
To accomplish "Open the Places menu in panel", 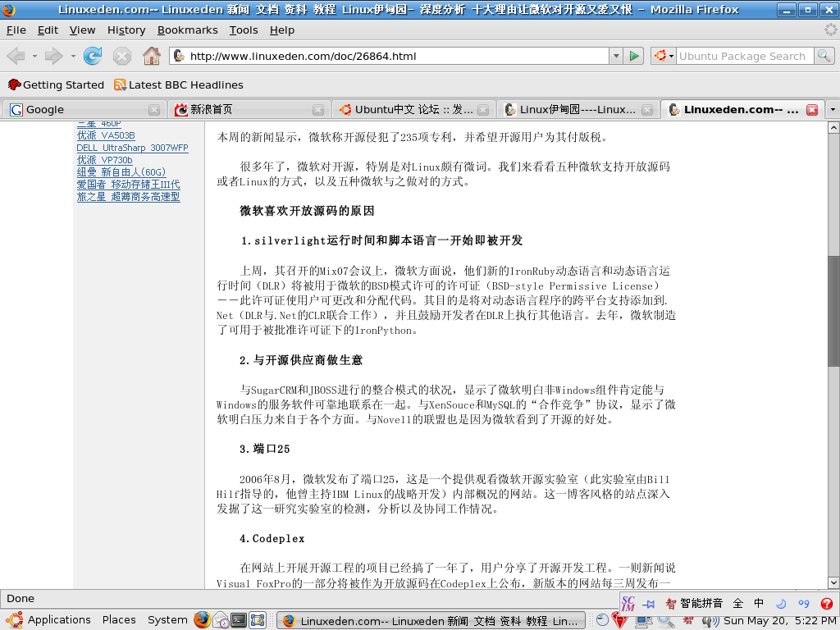I will point(119,620).
